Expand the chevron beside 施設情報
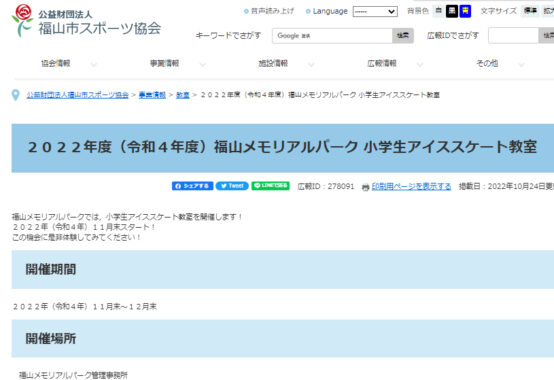The width and height of the screenshot is (554, 380). [x=311, y=65]
